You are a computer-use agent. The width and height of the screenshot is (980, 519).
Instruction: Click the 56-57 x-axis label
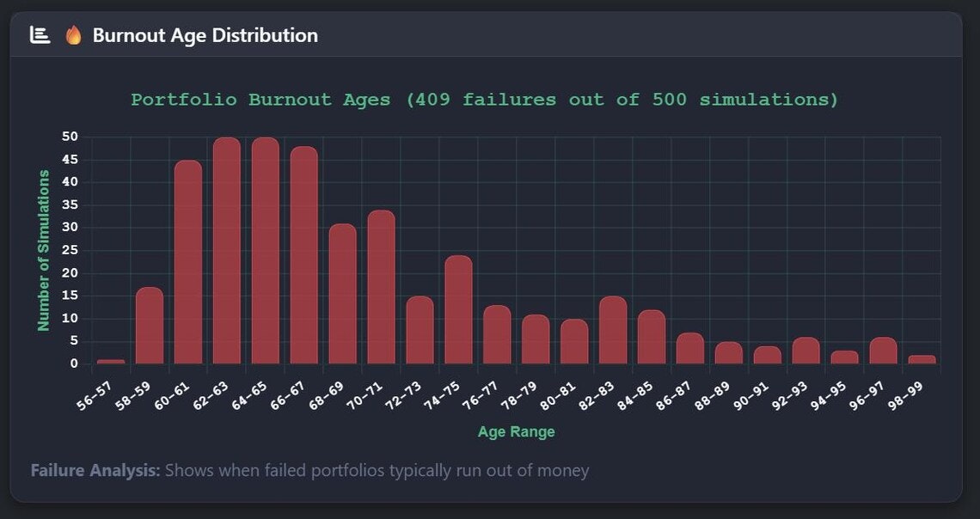tap(95, 396)
